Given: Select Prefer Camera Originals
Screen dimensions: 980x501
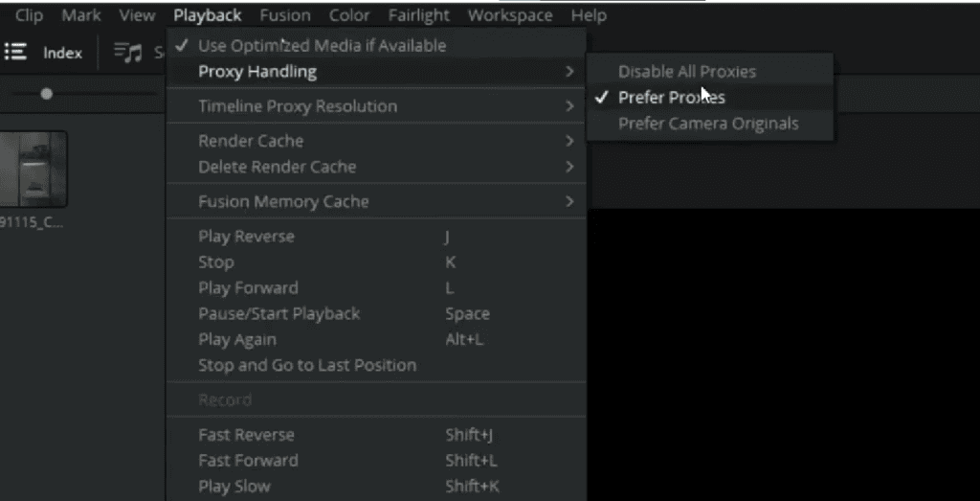Looking at the screenshot, I should 710,124.
